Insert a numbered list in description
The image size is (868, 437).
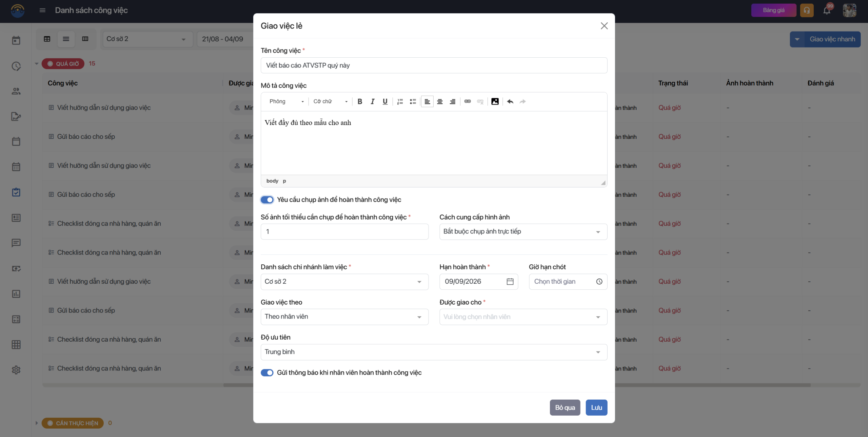coord(400,101)
